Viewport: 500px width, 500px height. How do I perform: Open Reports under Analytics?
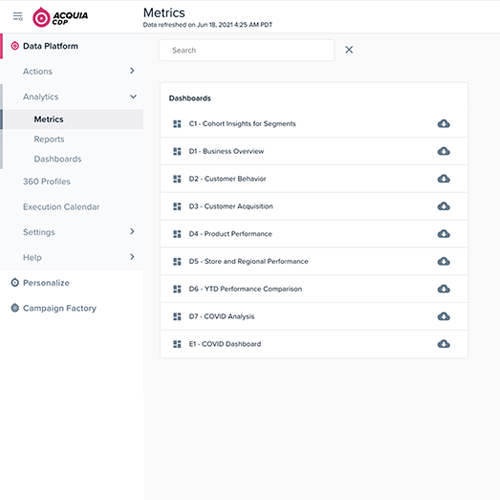49,139
